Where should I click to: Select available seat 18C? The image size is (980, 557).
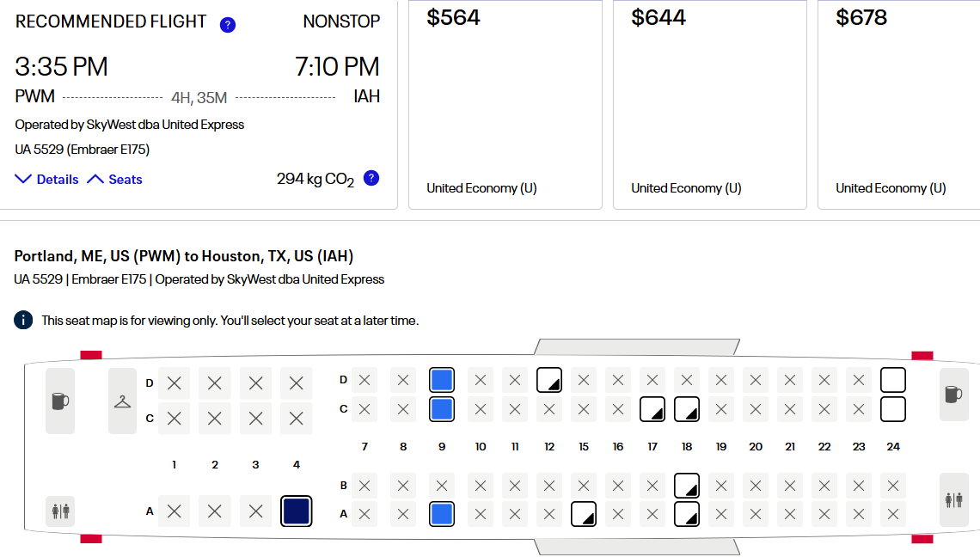coord(687,409)
